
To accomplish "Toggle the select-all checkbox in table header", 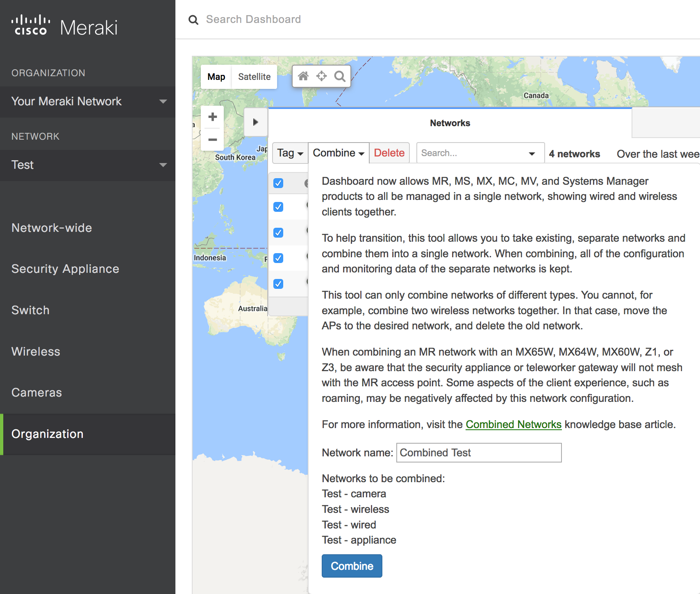I will click(x=278, y=183).
